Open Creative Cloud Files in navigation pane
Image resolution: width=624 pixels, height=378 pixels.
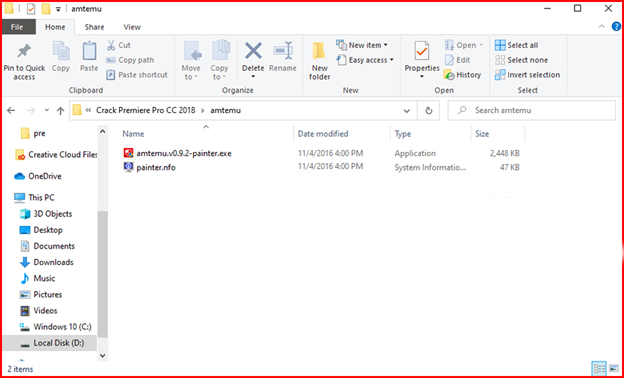(x=55, y=155)
